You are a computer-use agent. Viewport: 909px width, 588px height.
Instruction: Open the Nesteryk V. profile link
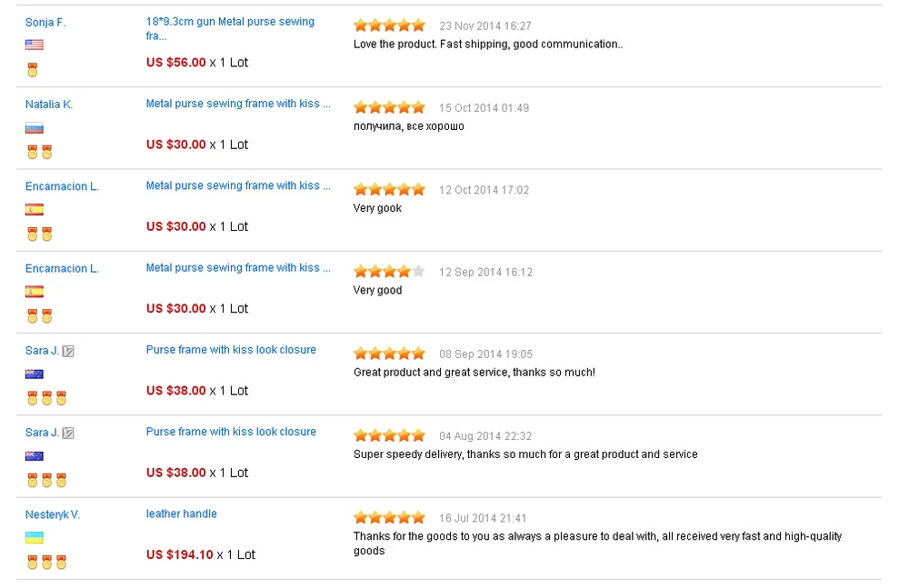(52, 514)
